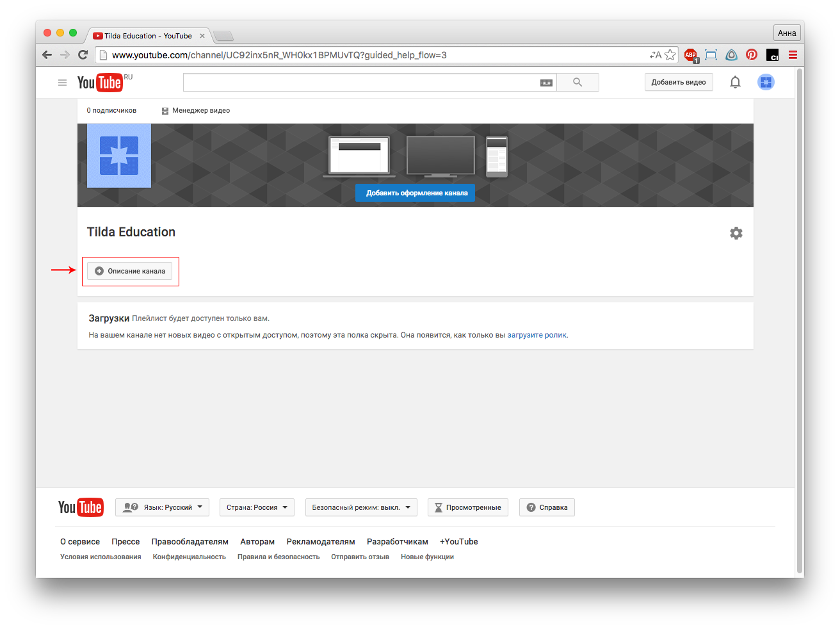Click the Adblock Plus extension icon
Image resolution: width=840 pixels, height=629 pixels.
click(x=690, y=55)
